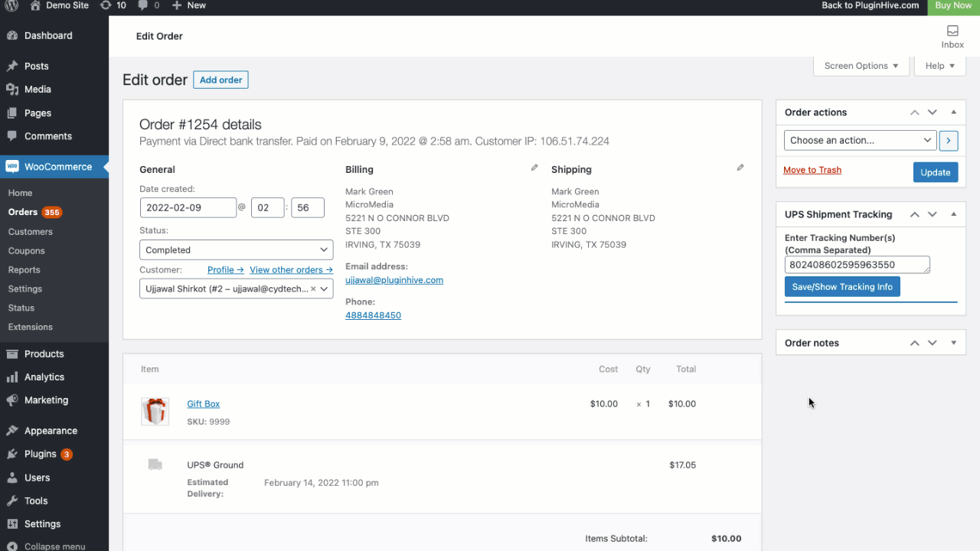Click the Gift Box product thumbnail
Viewport: 980px width, 551px height.
155,412
